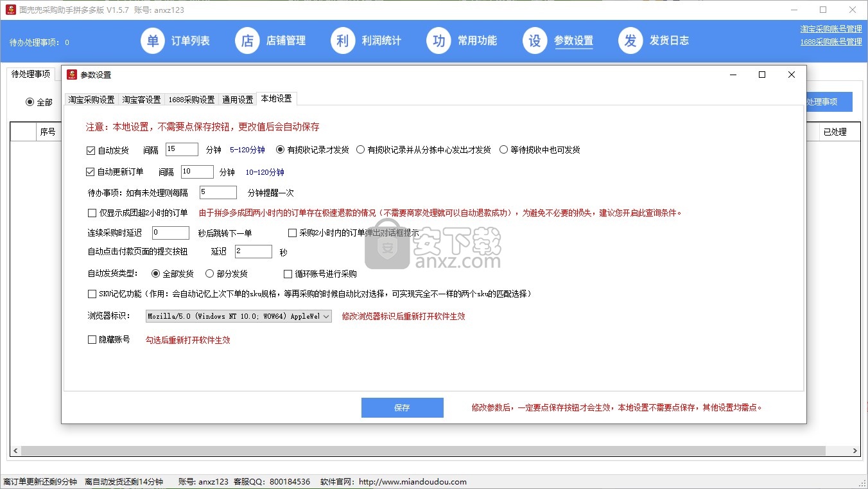The image size is (868, 489).
Task: Open the 常用功能 circle icon
Action: click(x=439, y=41)
